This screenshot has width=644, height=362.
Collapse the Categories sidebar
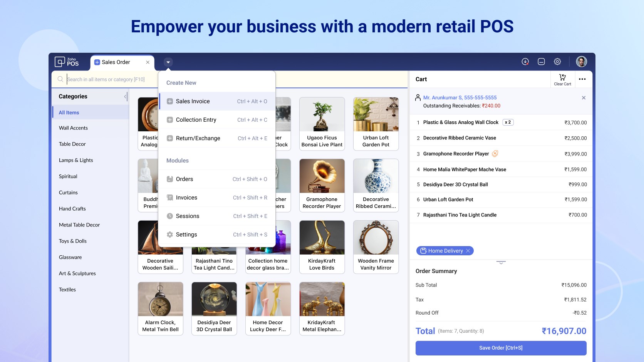(x=125, y=97)
